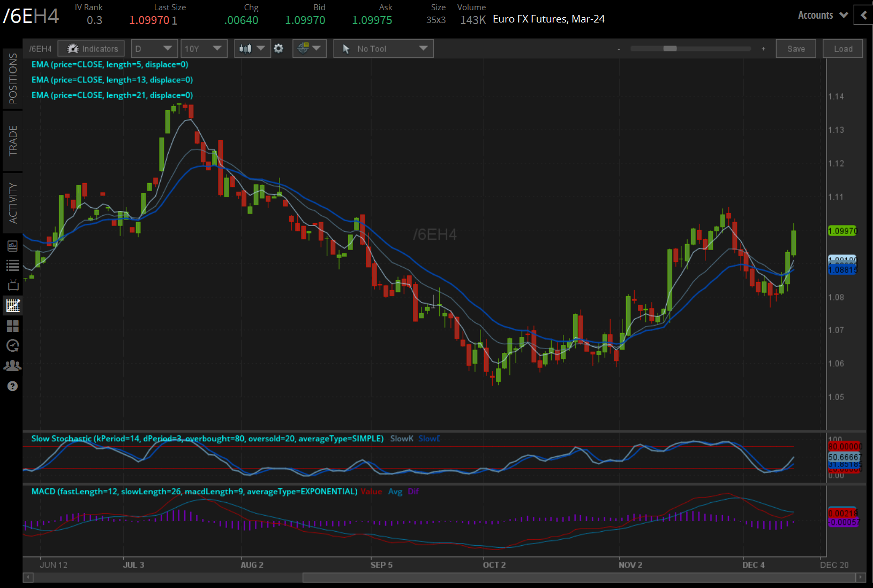This screenshot has height=588, width=873.
Task: Click the Save button
Action: tap(796, 48)
